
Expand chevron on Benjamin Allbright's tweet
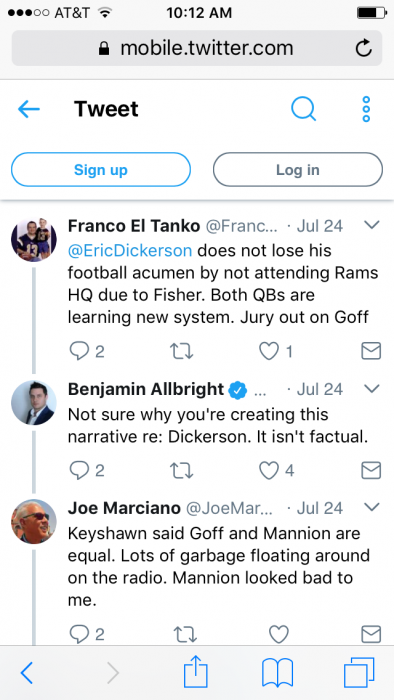(372, 389)
